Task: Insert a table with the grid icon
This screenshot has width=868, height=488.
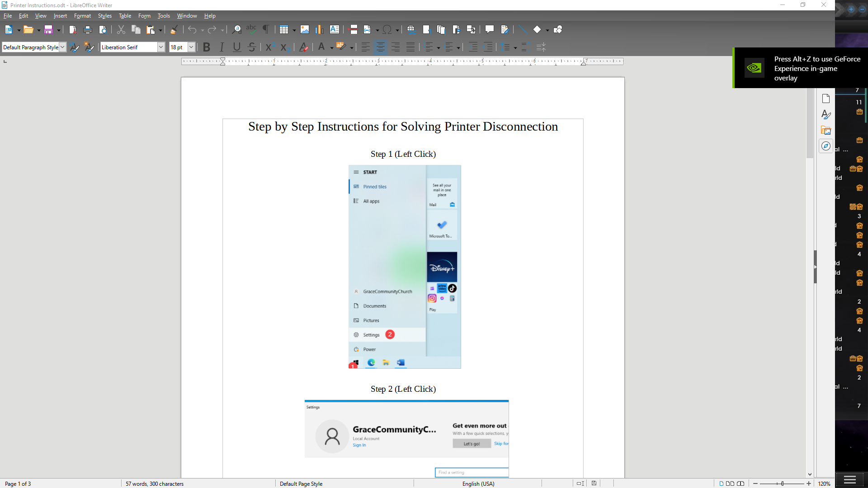Action: [283, 30]
